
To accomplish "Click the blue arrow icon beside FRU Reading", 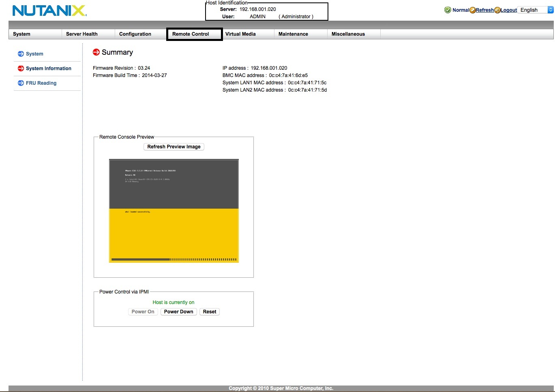I will [x=21, y=83].
